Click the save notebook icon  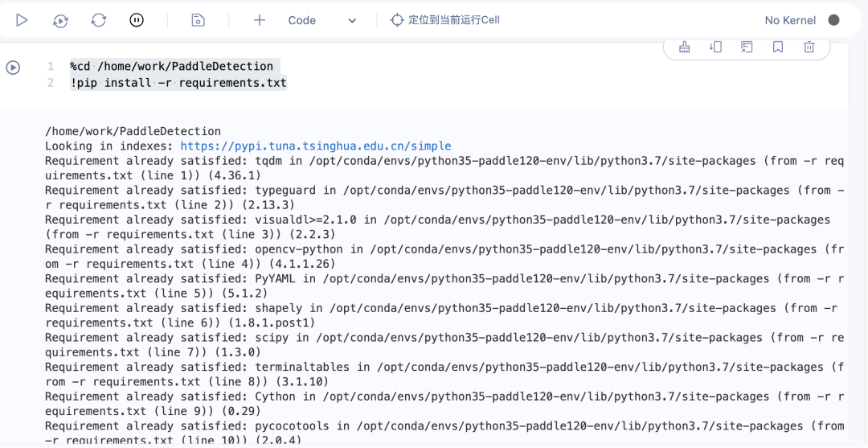(198, 20)
